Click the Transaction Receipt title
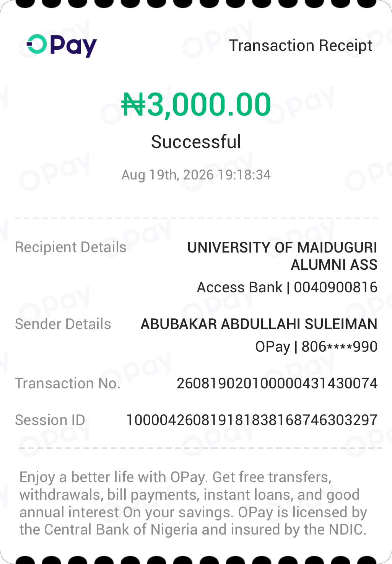This screenshot has height=564, width=392. 301,46
